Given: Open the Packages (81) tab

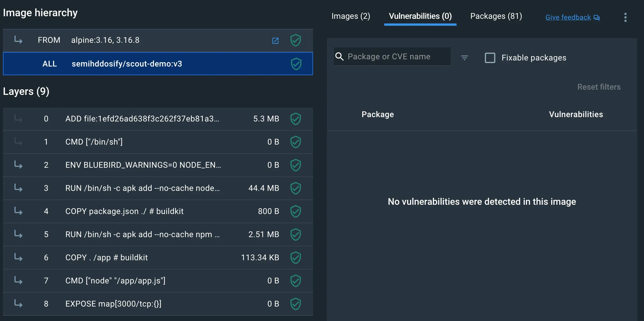Looking at the screenshot, I should 496,16.
